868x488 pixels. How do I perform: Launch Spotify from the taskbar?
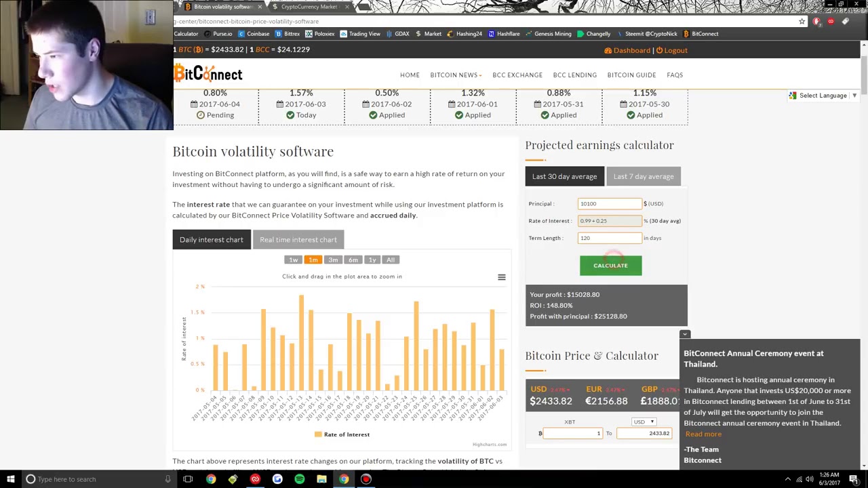pyautogui.click(x=300, y=479)
